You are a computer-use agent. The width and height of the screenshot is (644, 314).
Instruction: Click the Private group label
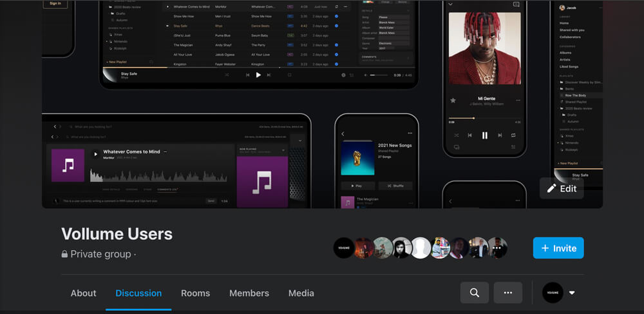(x=100, y=254)
